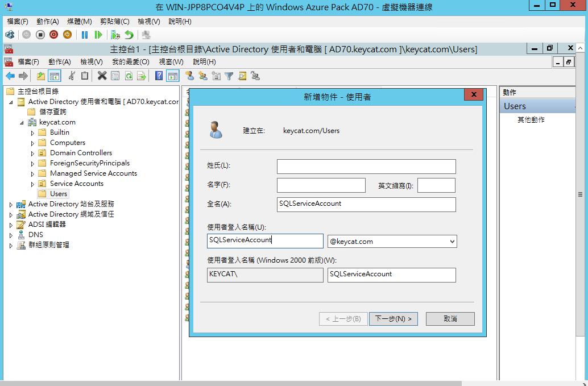Open the console 我的最愛(O) menu
The height and width of the screenshot is (386, 588).
tap(130, 62)
